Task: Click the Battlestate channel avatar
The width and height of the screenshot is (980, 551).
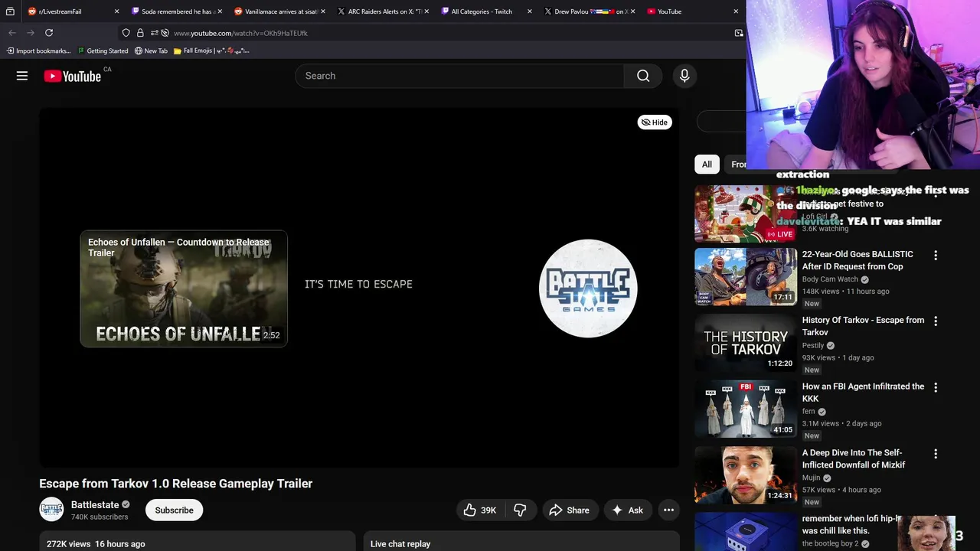Action: click(x=51, y=510)
